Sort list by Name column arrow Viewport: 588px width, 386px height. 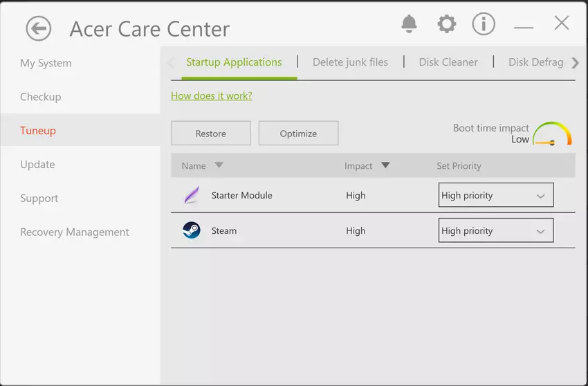point(219,165)
